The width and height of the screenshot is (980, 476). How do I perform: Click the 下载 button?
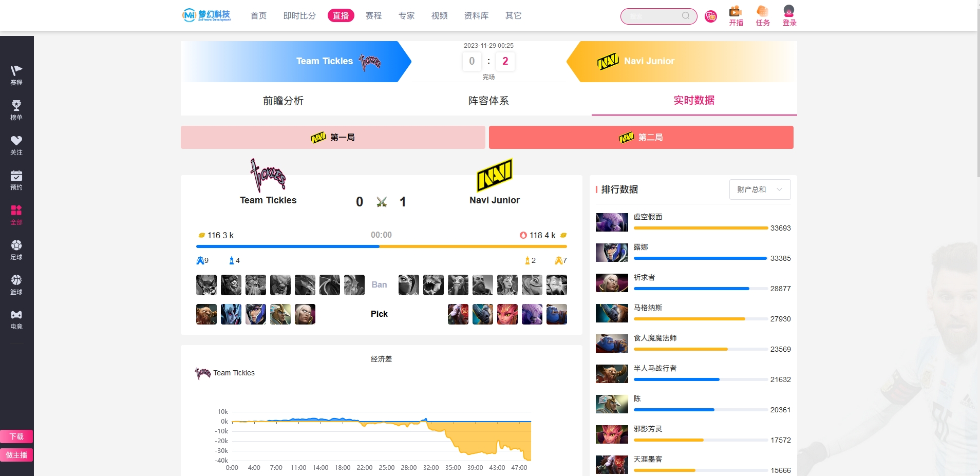(16, 436)
